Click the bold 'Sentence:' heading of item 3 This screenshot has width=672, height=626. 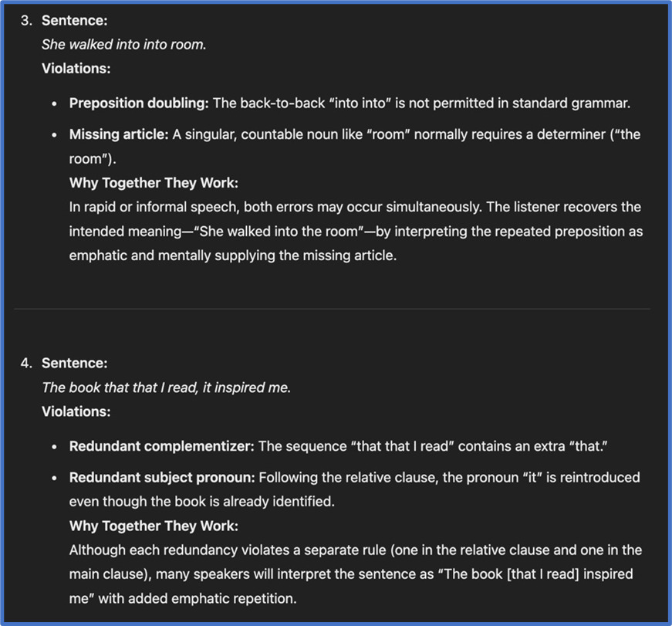coord(74,20)
